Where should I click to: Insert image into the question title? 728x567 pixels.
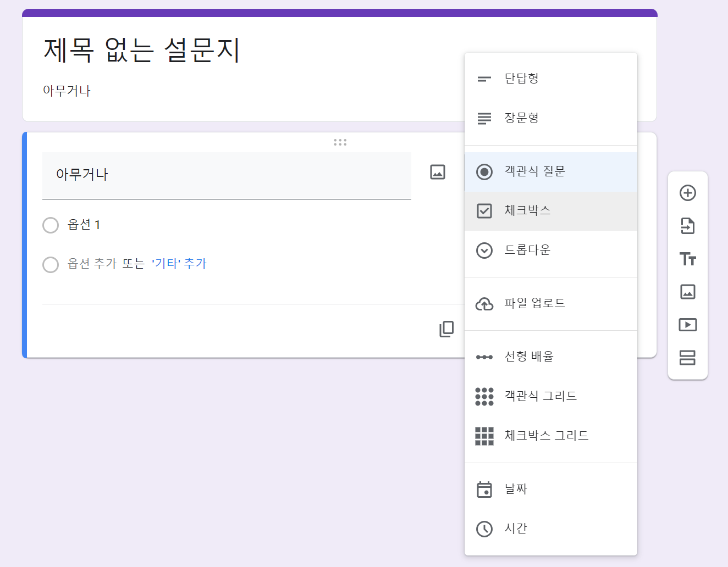point(438,172)
